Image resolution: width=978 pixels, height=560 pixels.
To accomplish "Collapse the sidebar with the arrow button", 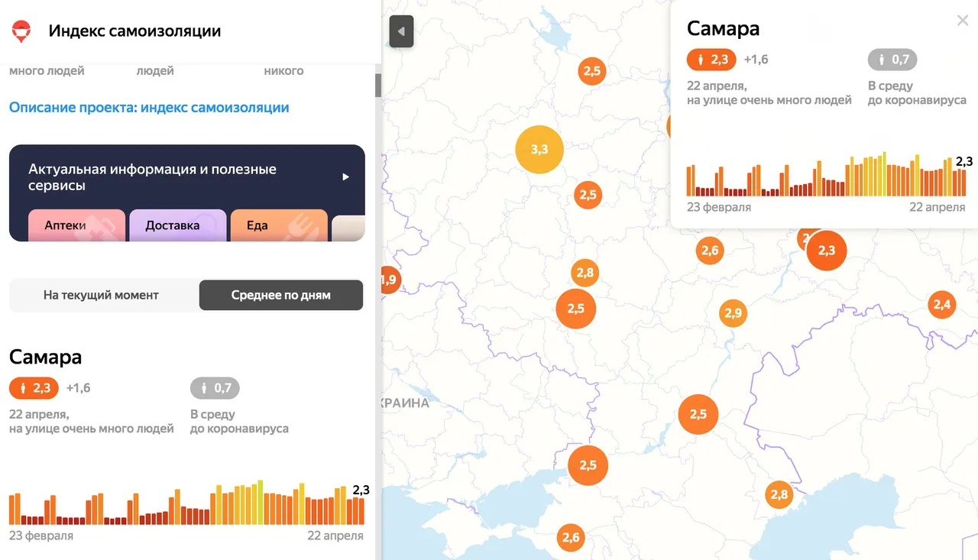I will 401,32.
